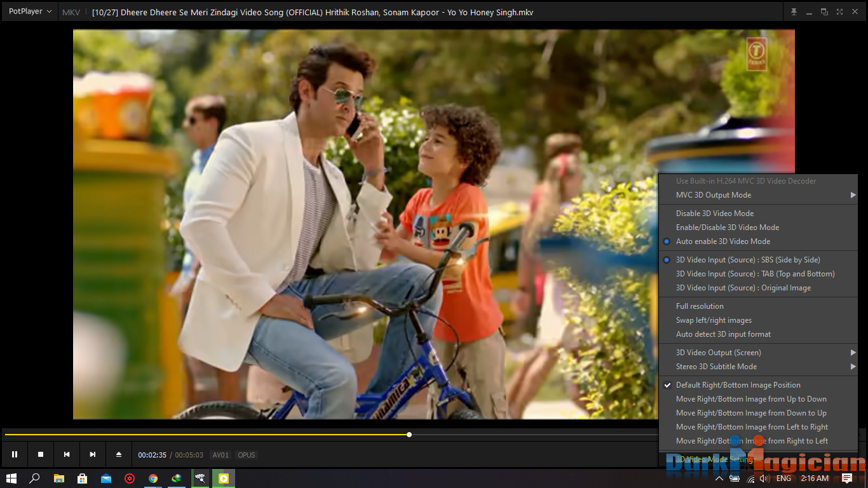Open Wi-Fi network tray icon

pos(750,478)
